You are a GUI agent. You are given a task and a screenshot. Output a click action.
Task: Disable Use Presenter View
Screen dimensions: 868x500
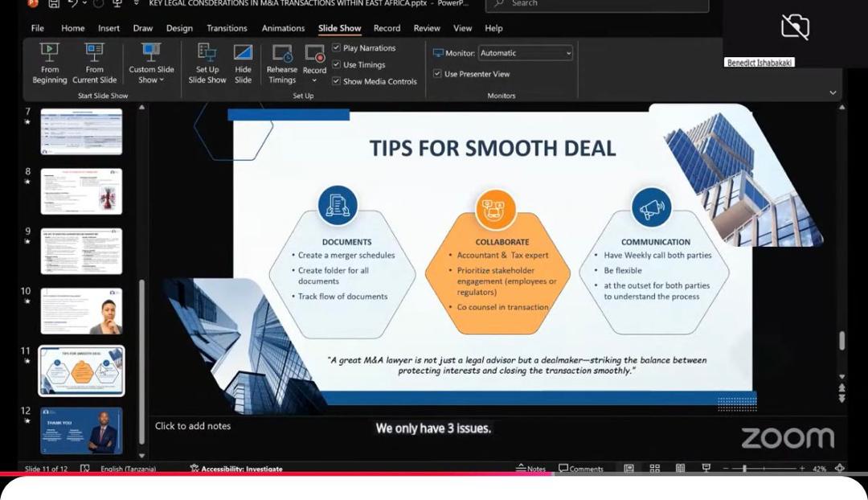click(x=438, y=74)
